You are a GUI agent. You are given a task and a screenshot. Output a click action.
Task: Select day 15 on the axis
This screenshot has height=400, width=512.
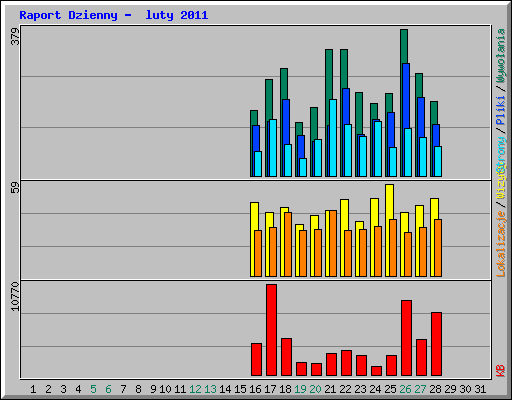(240, 389)
